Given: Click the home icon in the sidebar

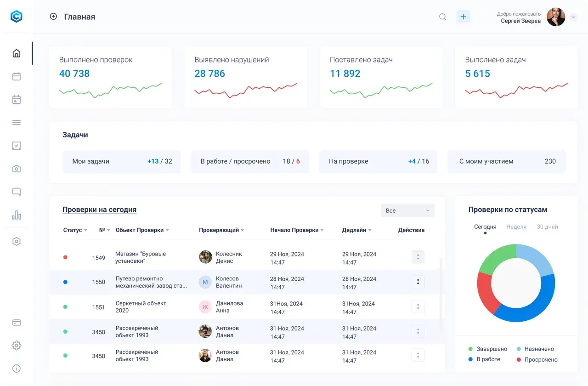Looking at the screenshot, I should click(x=17, y=53).
